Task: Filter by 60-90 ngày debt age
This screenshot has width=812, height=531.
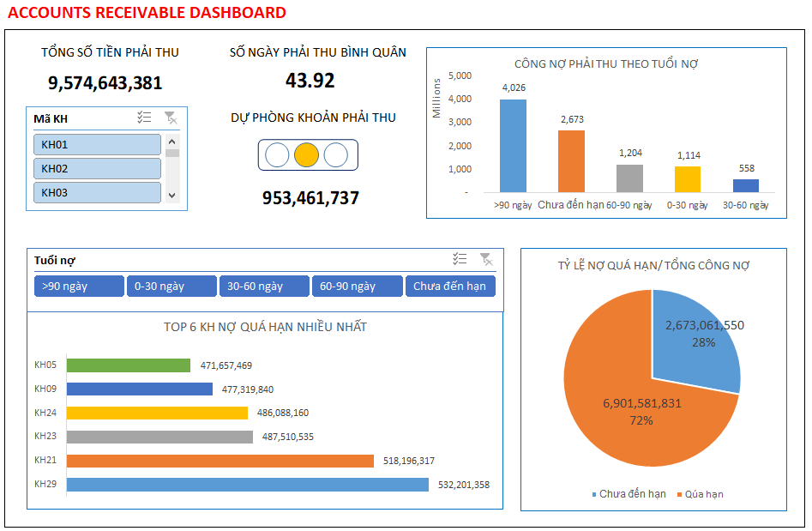Action: tap(357, 287)
